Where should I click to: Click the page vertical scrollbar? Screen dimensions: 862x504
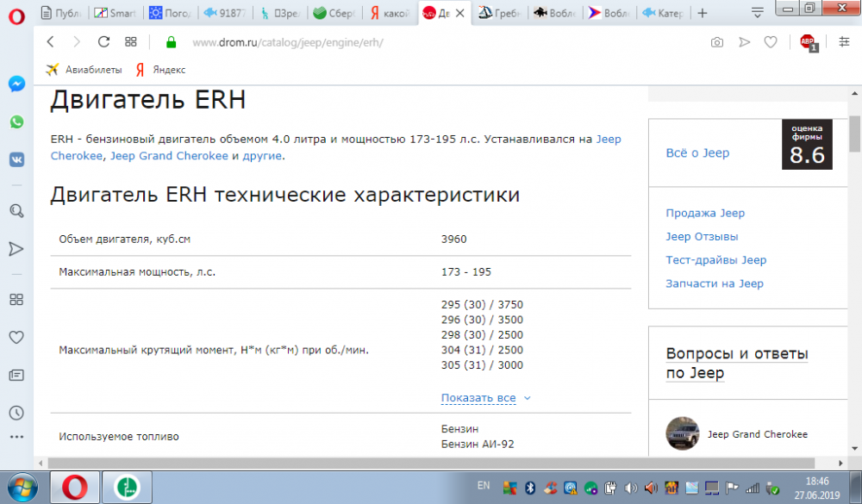click(854, 258)
